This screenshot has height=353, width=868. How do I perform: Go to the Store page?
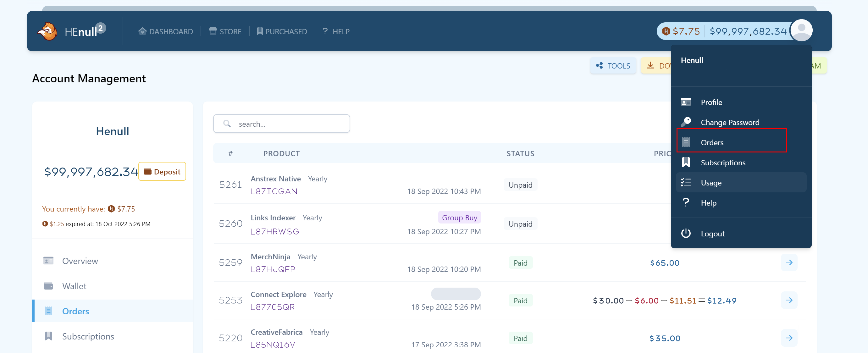click(225, 31)
